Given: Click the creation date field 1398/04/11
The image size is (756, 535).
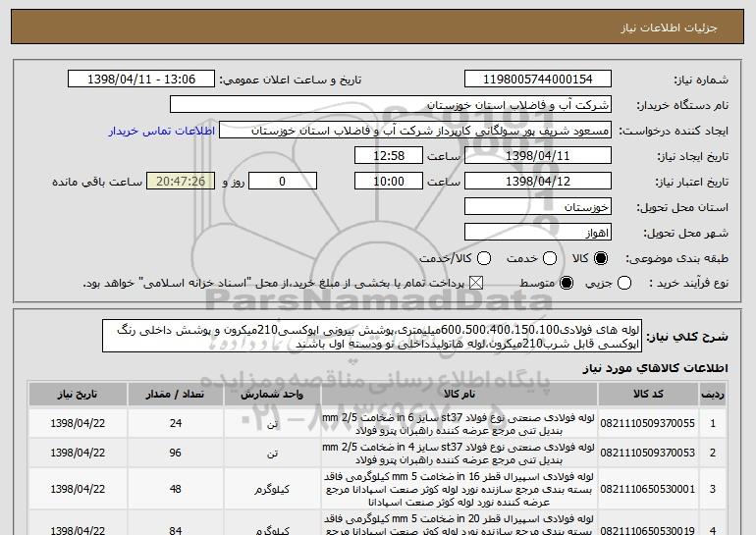Looking at the screenshot, I should 538,156.
